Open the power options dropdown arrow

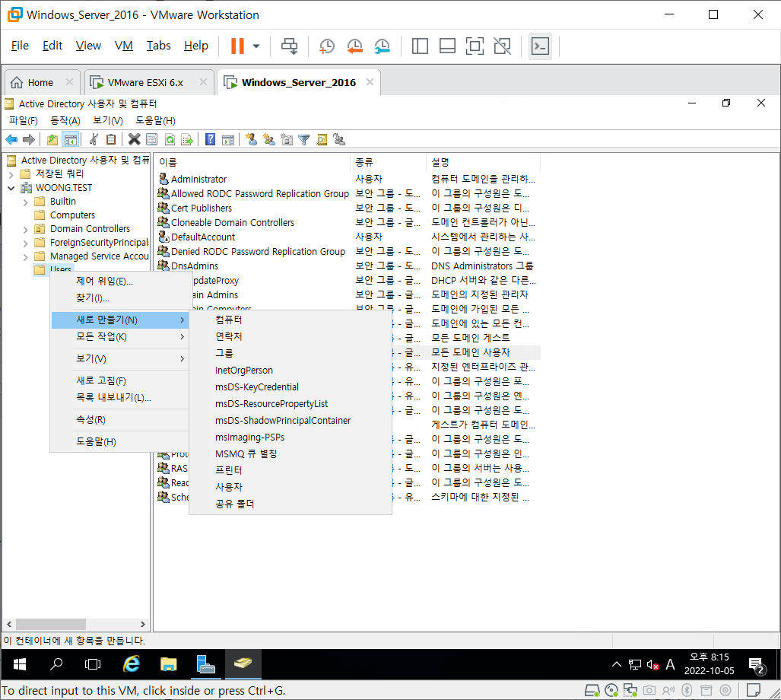point(256,46)
